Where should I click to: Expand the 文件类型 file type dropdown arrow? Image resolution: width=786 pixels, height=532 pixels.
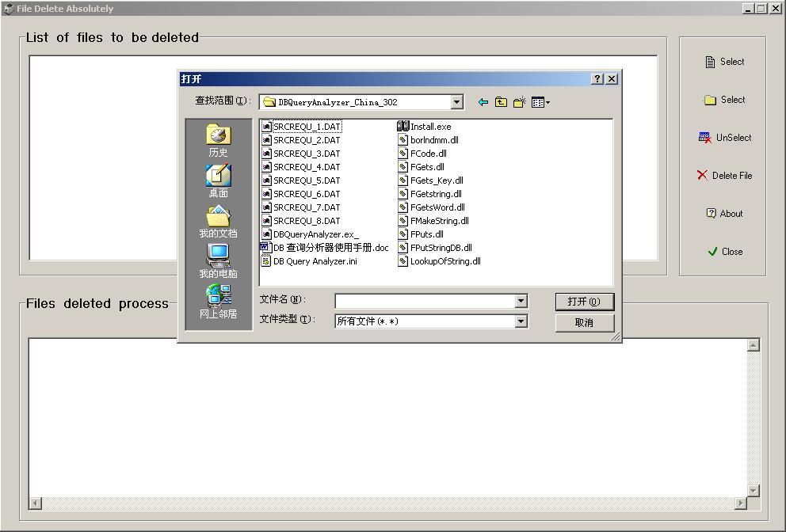[521, 321]
